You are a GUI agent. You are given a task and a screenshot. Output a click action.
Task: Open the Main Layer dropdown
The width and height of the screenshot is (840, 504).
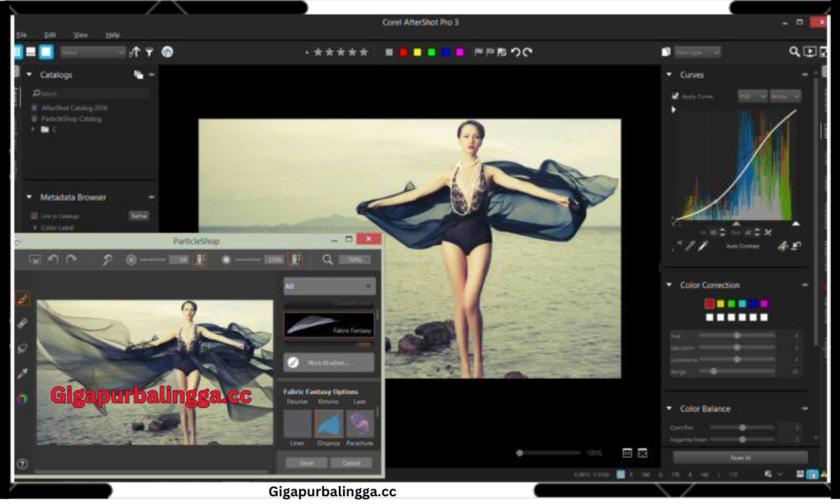(x=697, y=52)
